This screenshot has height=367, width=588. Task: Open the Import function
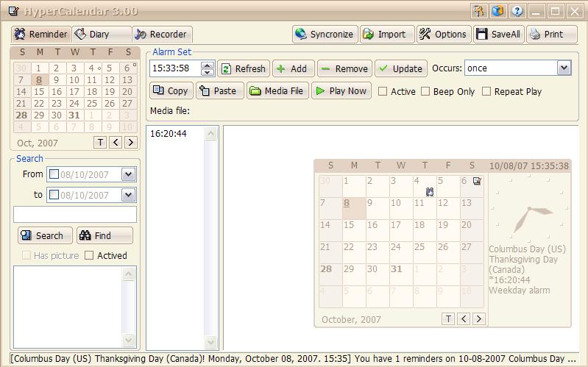pos(385,34)
